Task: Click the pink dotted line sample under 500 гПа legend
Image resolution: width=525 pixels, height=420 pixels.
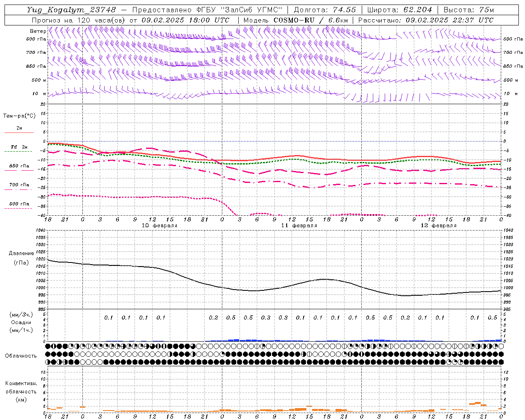Action: [18, 208]
